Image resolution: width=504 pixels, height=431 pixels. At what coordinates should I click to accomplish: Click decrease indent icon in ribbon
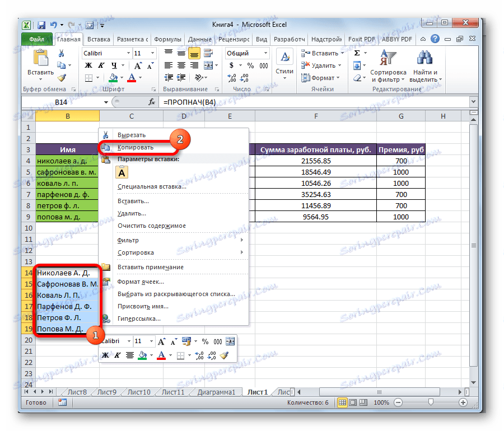(169, 78)
